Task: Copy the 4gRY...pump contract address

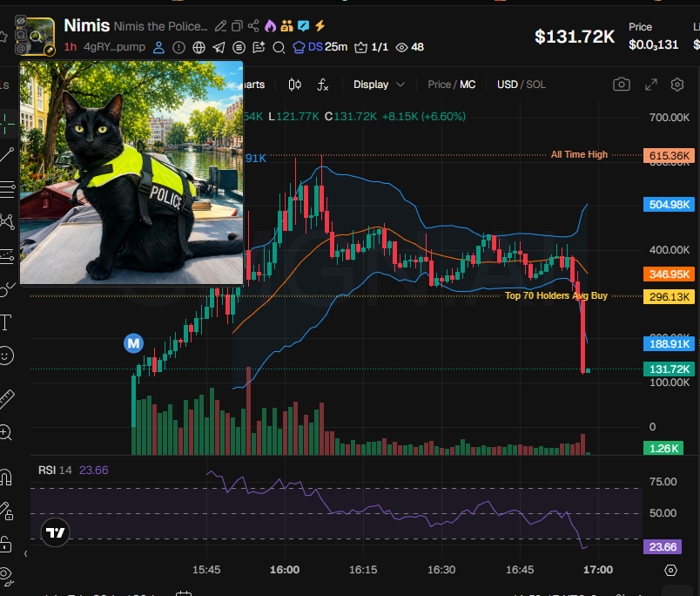Action: pos(115,46)
